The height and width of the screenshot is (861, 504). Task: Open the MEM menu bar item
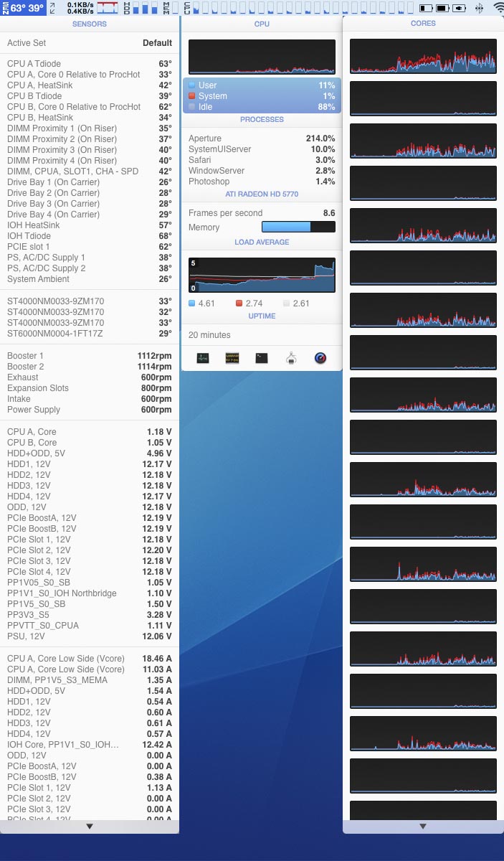[170, 8]
